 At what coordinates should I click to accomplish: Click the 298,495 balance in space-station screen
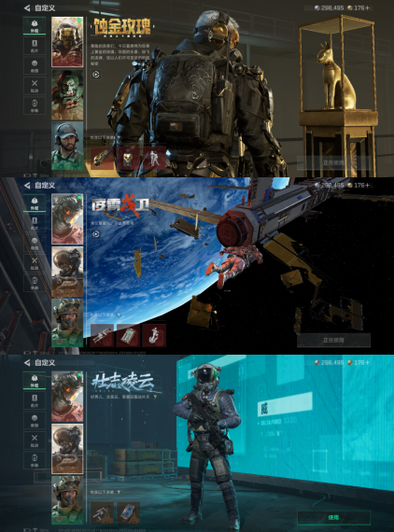coord(330,185)
